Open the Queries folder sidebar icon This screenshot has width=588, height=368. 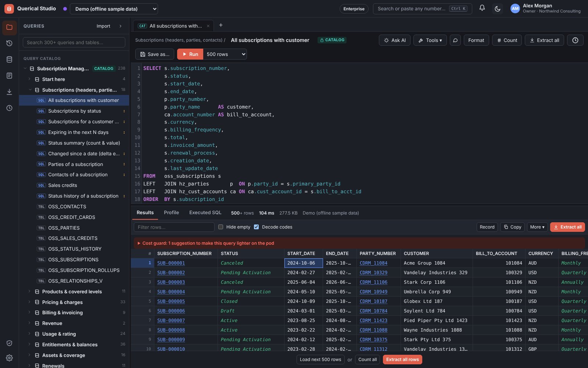point(10,27)
